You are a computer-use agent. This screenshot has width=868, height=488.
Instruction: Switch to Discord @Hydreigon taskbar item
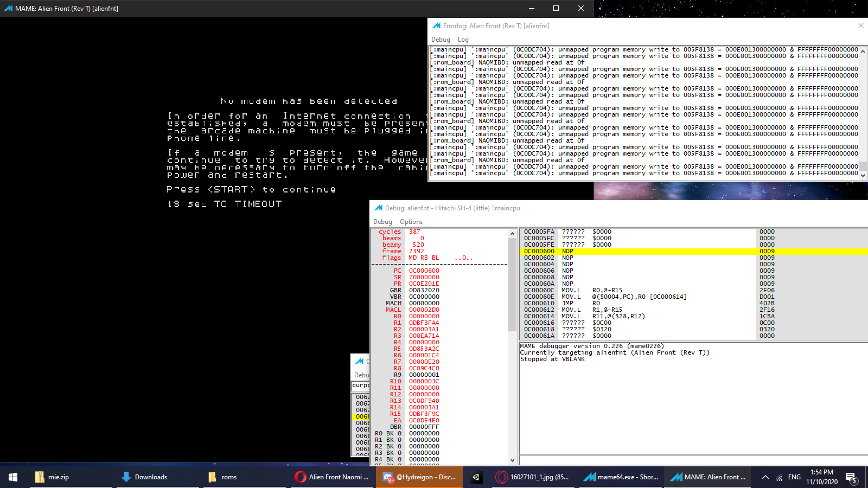(419, 477)
